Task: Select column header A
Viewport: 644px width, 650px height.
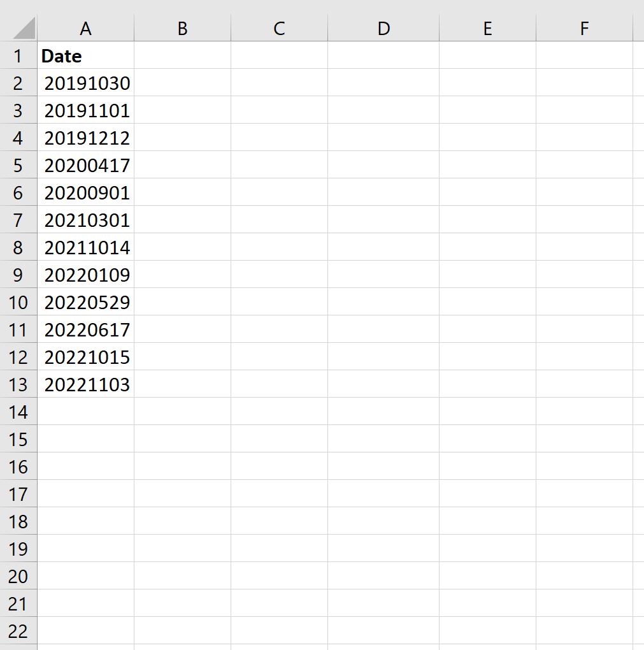Action: [86, 28]
